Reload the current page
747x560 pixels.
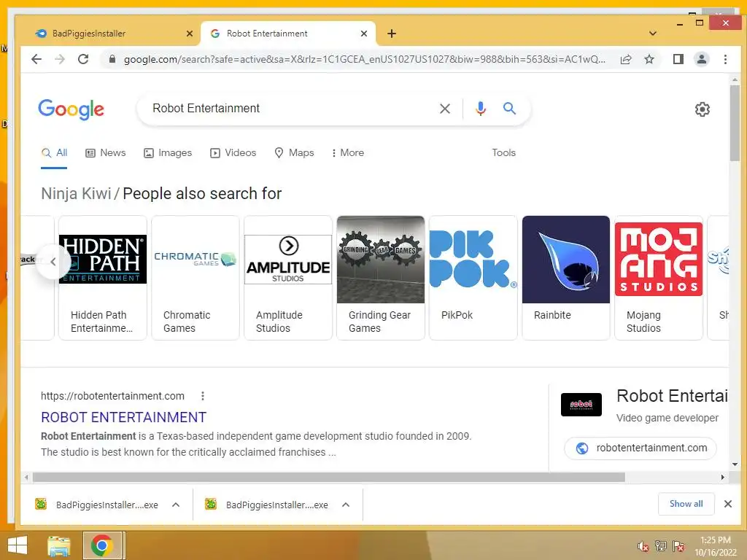tap(83, 59)
